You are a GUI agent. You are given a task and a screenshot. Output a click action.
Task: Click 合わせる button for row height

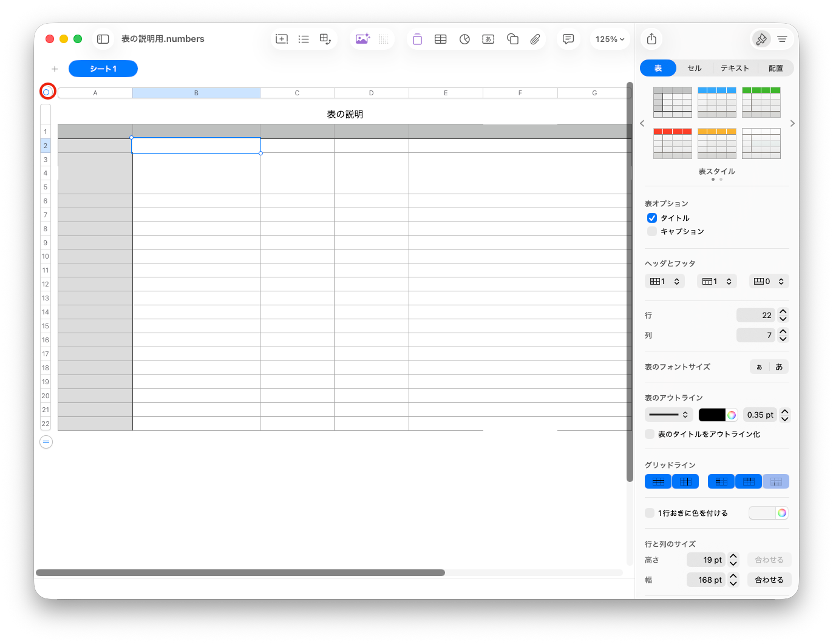point(769,560)
